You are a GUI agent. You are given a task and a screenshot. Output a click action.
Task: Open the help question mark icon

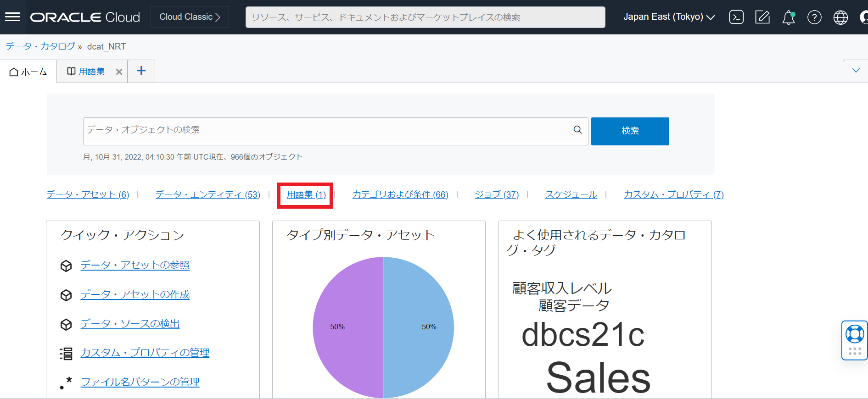(x=814, y=17)
